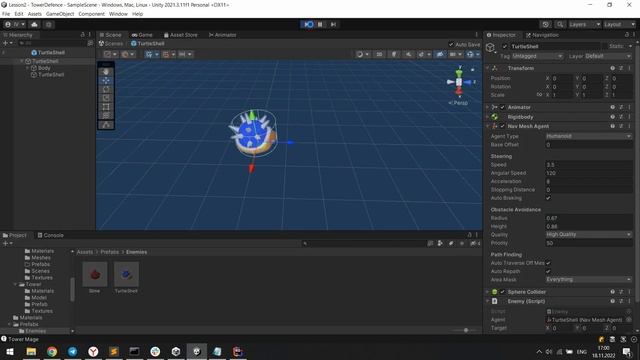
Task: Open the Tag Untagged dropdown
Action: (537, 56)
